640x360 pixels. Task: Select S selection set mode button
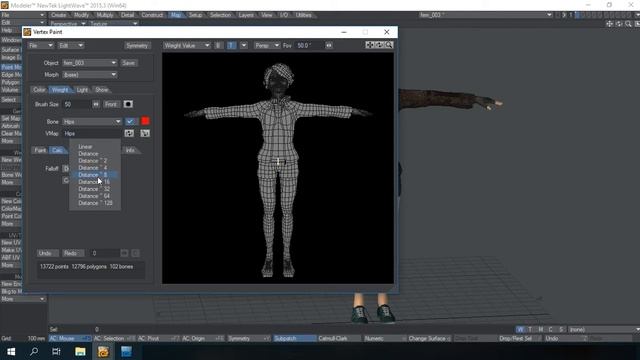pyautogui.click(x=561, y=329)
